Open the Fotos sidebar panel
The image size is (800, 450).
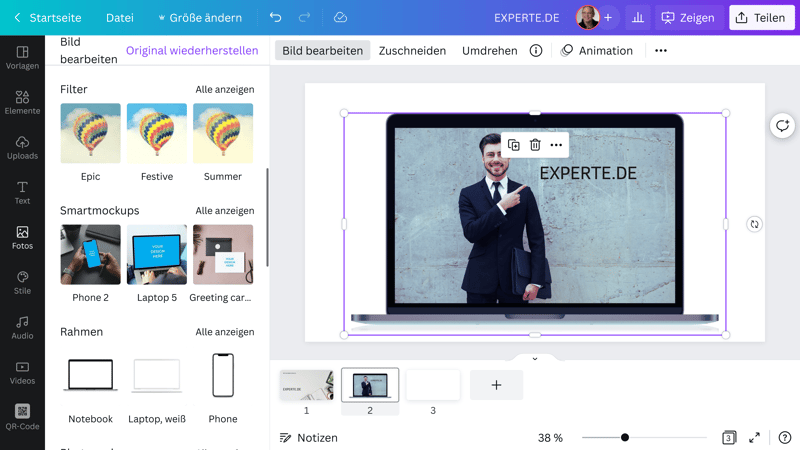[x=22, y=238]
